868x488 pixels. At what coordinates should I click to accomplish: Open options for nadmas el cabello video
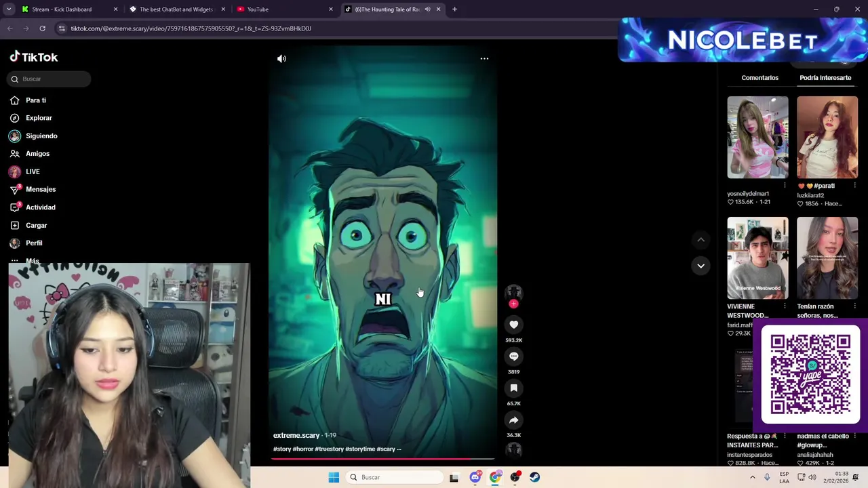pyautogui.click(x=854, y=436)
